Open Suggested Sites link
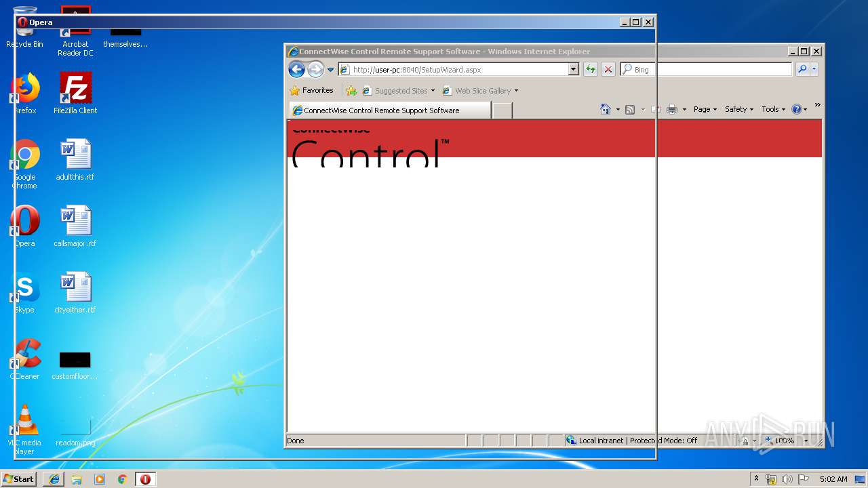868x488 pixels. 398,91
